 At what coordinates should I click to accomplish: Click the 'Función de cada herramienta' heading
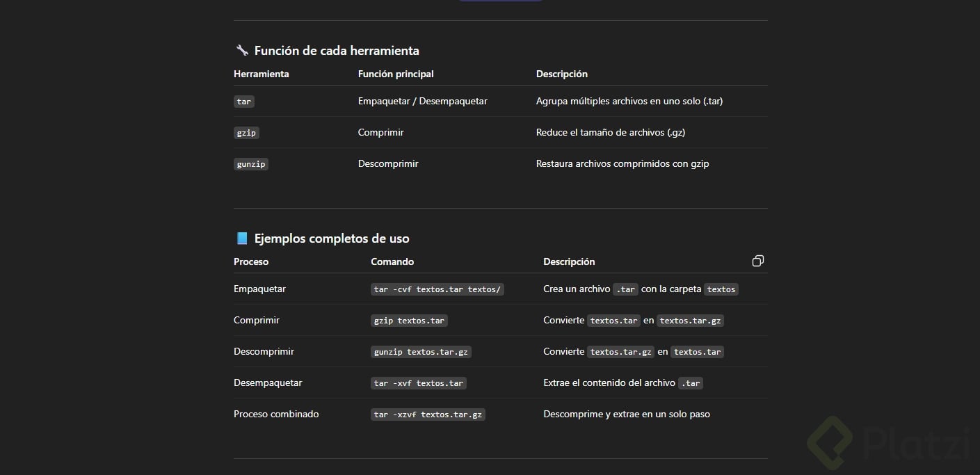(337, 50)
